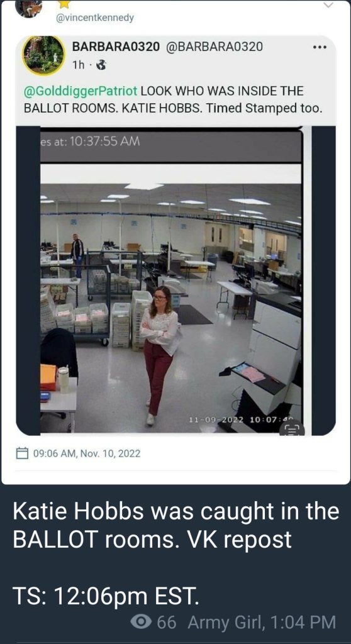Expand the chevron at top right
This screenshot has width=351, height=644.
[x=328, y=5]
